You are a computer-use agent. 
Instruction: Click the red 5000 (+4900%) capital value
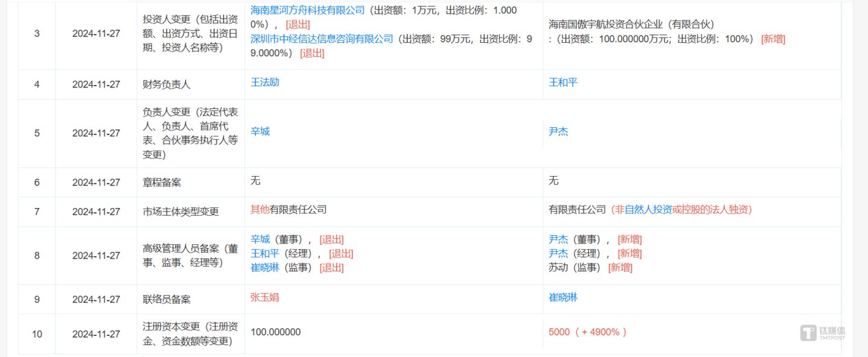[x=587, y=332]
